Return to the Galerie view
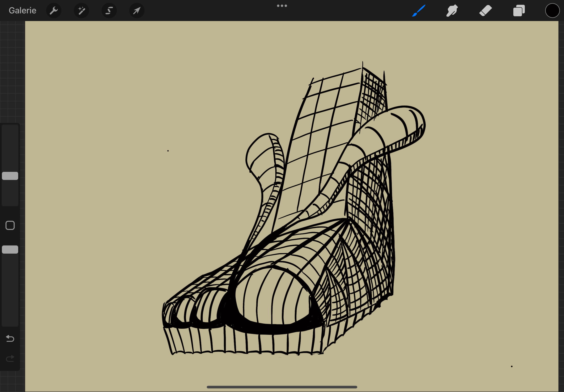This screenshot has height=392, width=564. click(22, 11)
